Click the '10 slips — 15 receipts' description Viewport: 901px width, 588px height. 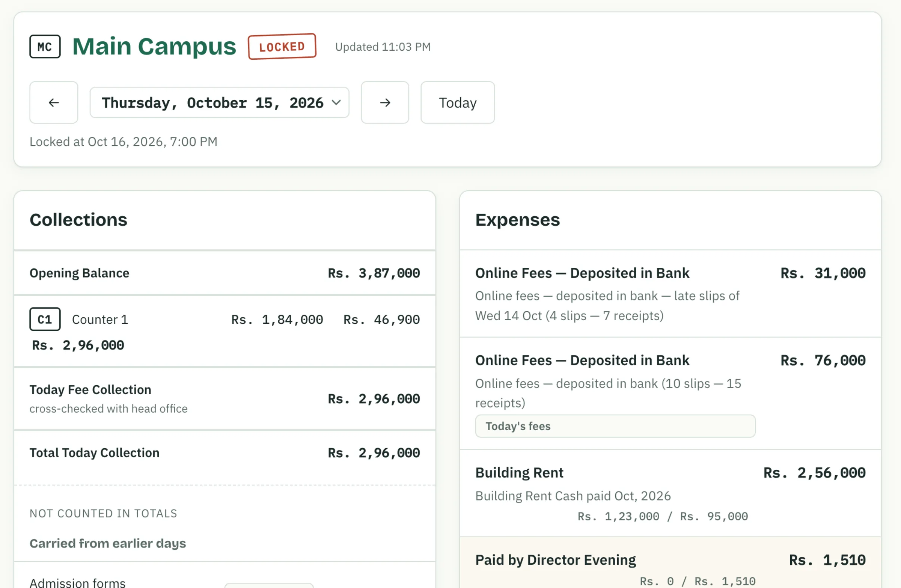click(609, 393)
